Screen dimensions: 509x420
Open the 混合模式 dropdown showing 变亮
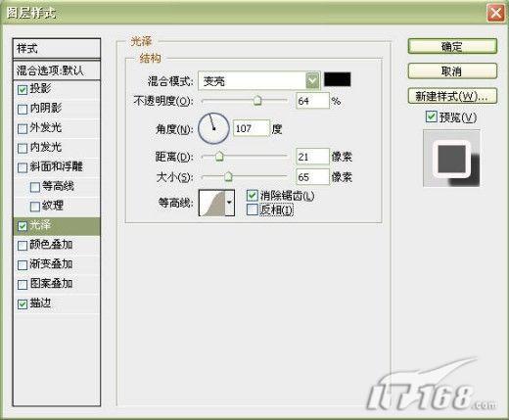259,80
